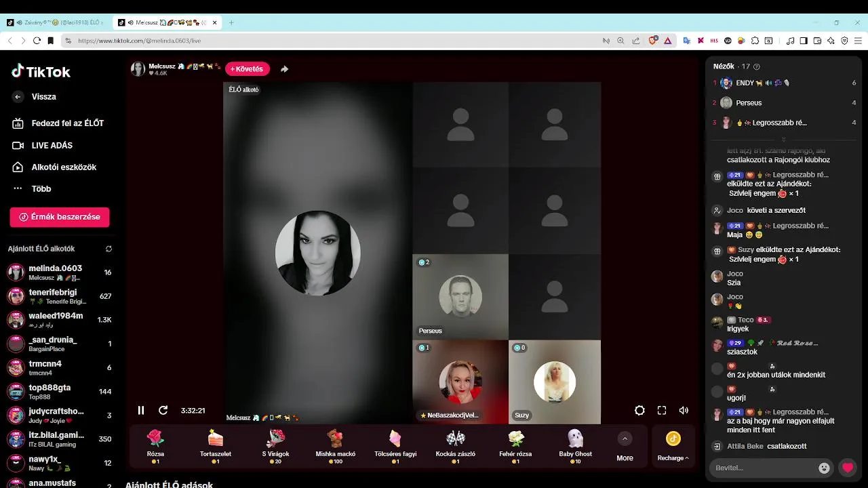Reload the browser page

coord(37,41)
